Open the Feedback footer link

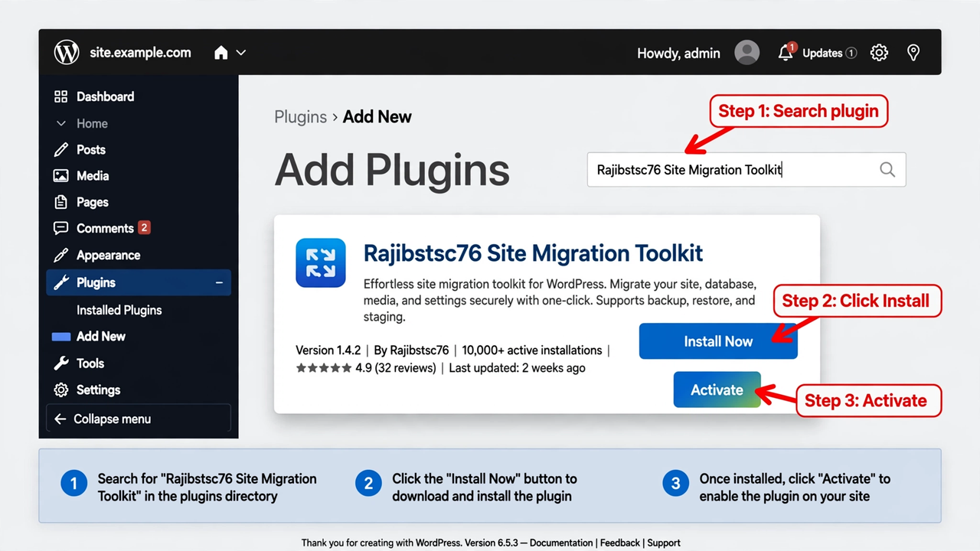point(620,543)
